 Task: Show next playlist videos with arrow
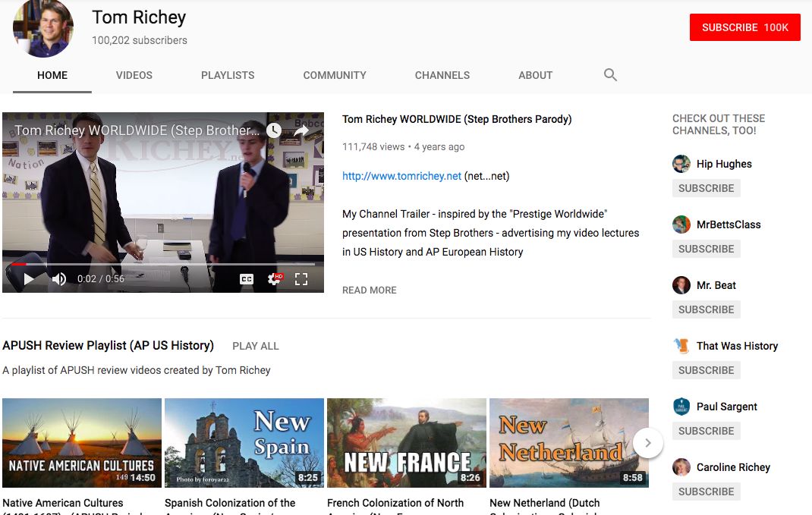click(x=648, y=443)
